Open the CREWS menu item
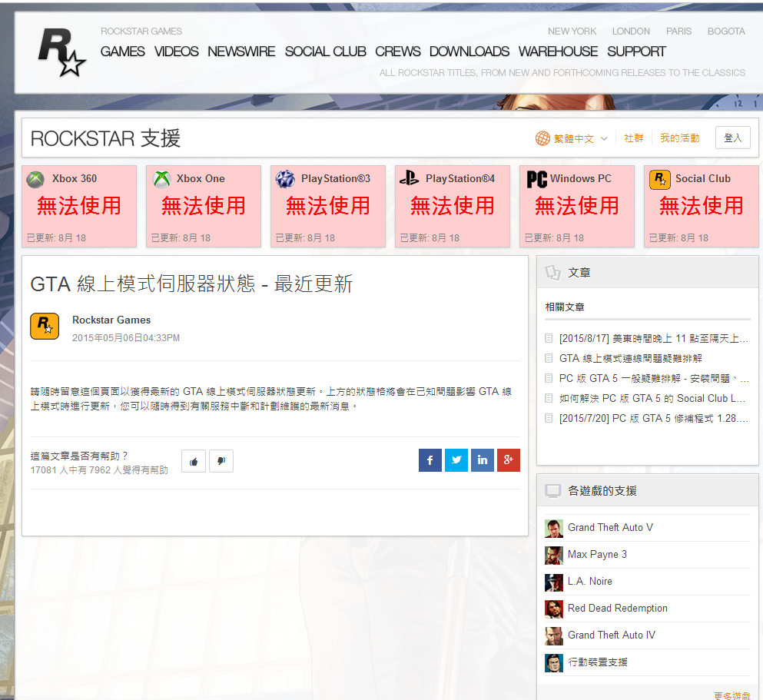This screenshot has width=763, height=700. pyautogui.click(x=397, y=51)
